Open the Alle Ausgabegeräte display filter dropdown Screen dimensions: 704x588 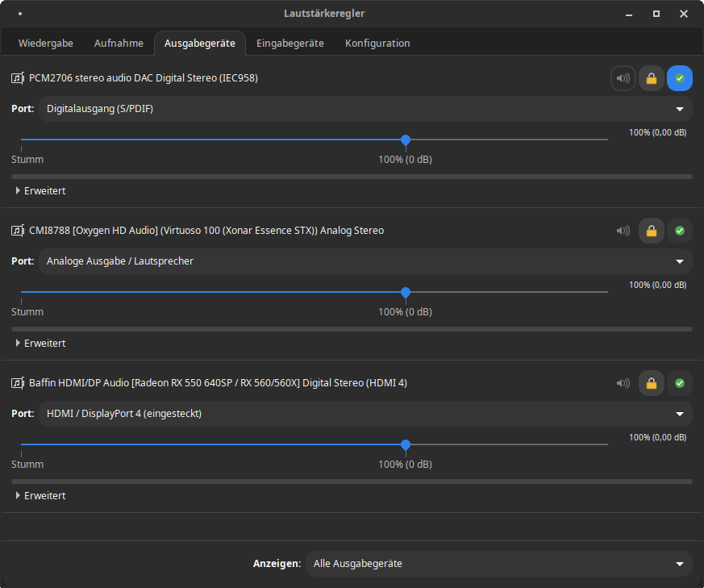coord(499,563)
